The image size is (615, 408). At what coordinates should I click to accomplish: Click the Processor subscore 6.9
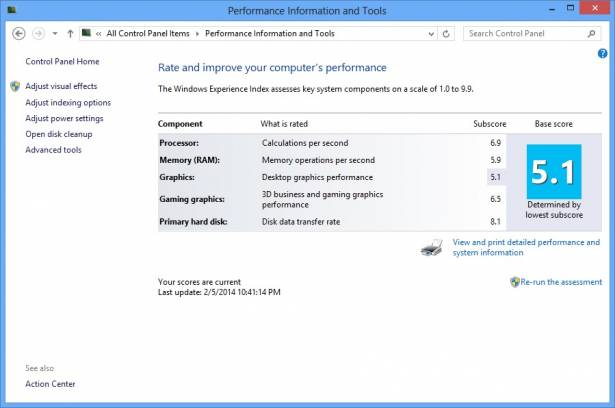pos(495,143)
